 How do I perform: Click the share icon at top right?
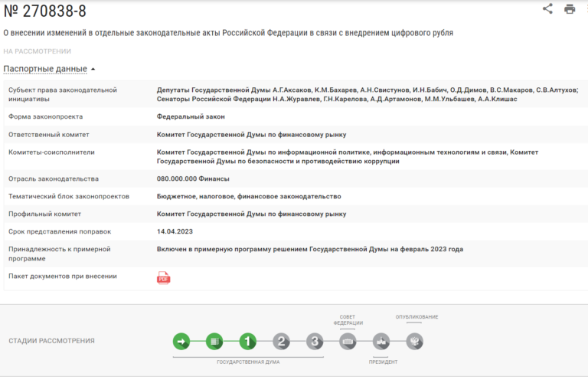[547, 8]
